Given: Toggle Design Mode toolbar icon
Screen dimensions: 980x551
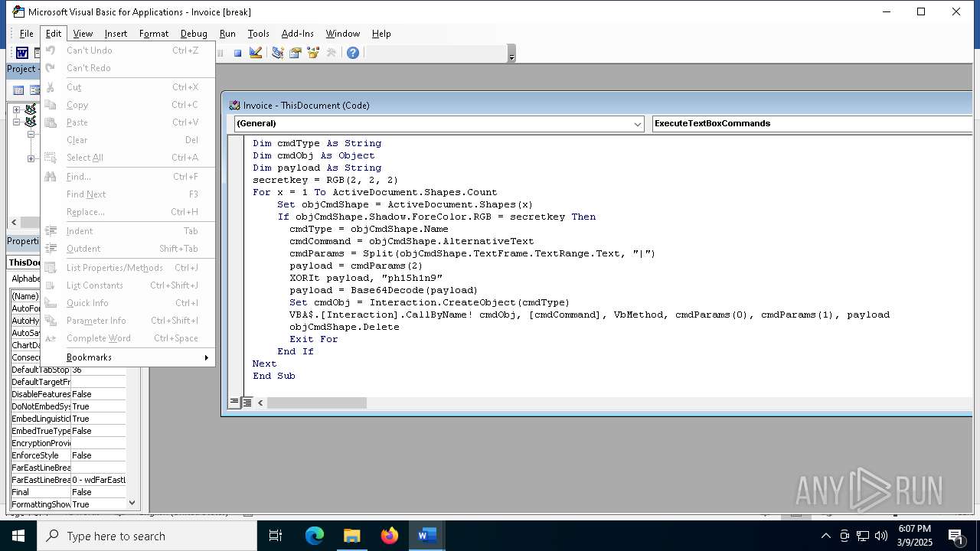Looking at the screenshot, I should click(x=256, y=53).
